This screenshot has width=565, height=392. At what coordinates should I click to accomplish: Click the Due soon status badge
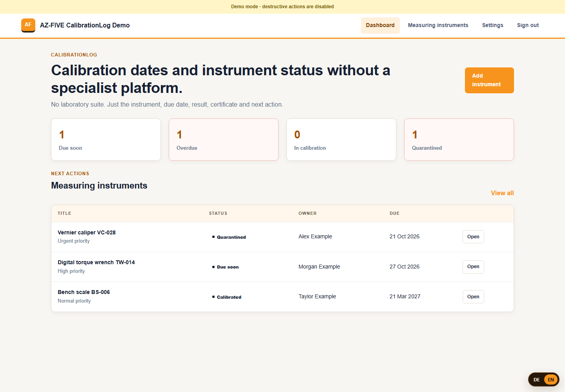(226, 267)
